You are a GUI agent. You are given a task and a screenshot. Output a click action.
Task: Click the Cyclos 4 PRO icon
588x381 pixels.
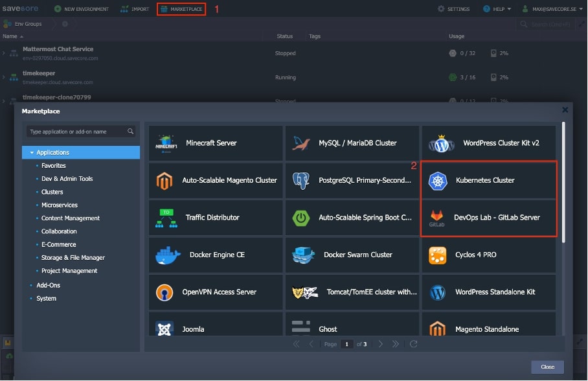[x=438, y=255]
